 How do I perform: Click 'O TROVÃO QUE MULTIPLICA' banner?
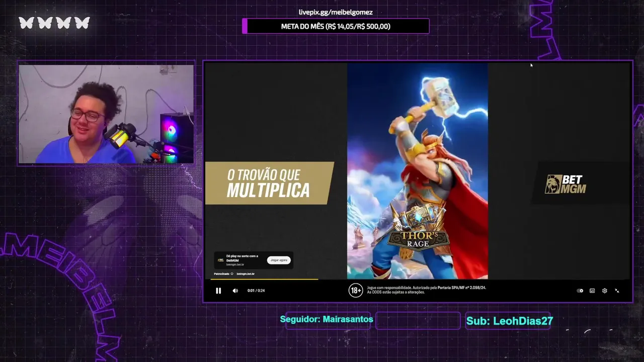point(269,183)
